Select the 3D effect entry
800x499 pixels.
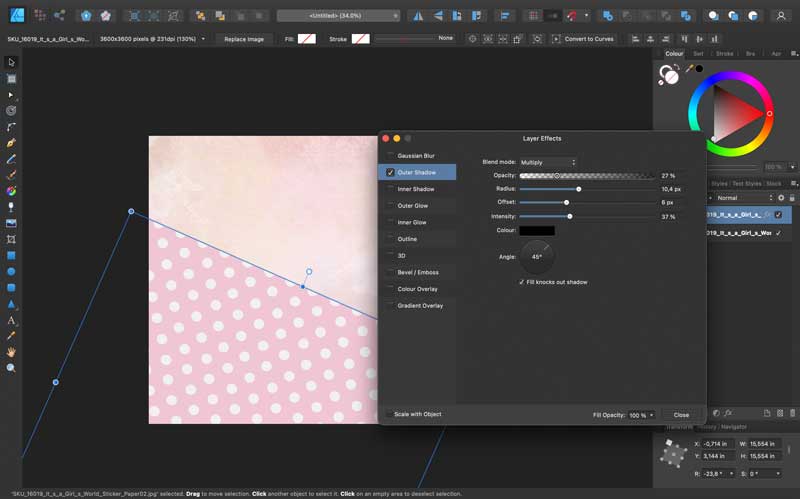(402, 256)
